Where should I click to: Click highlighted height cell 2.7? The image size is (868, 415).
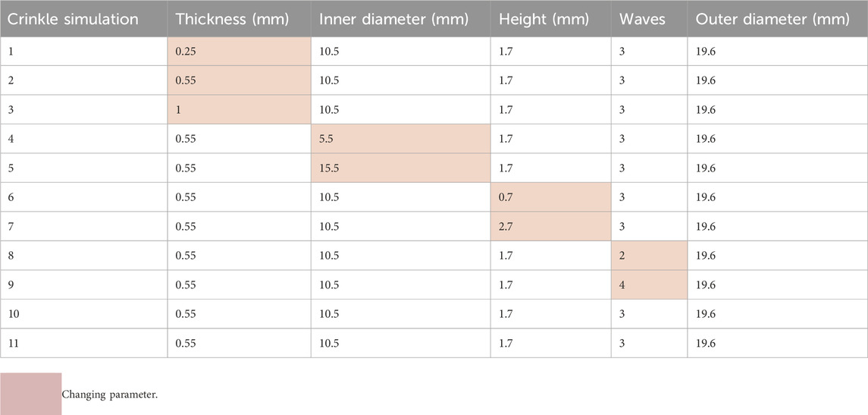[x=551, y=226]
